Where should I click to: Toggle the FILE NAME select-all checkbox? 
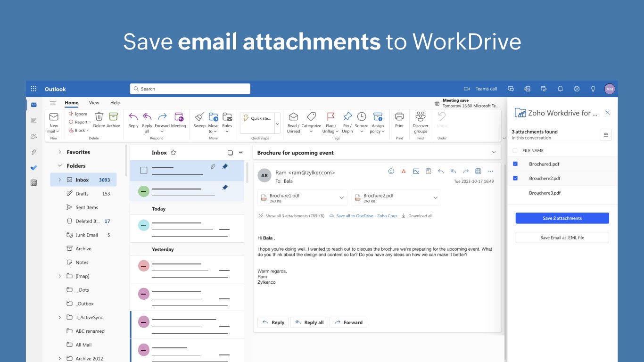(515, 151)
